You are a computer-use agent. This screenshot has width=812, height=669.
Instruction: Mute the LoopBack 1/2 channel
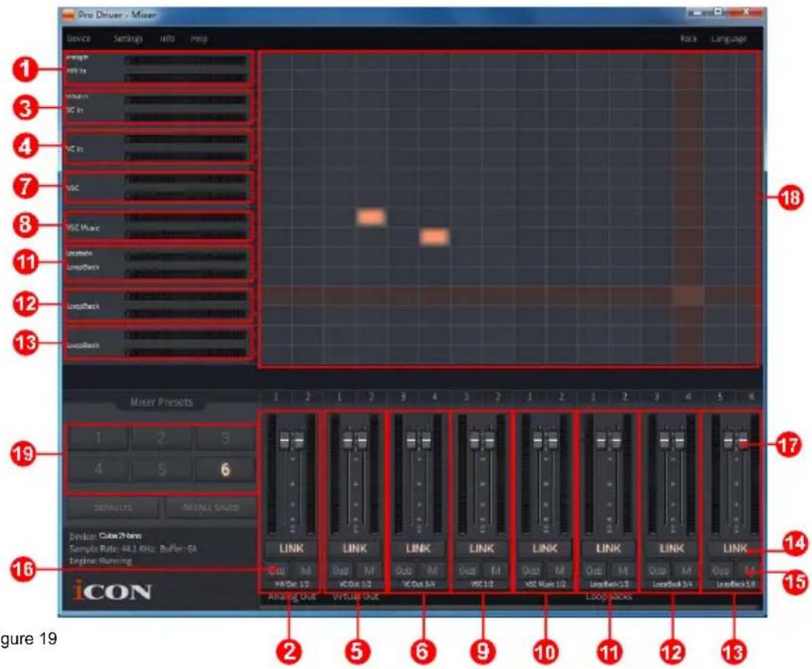[623, 571]
